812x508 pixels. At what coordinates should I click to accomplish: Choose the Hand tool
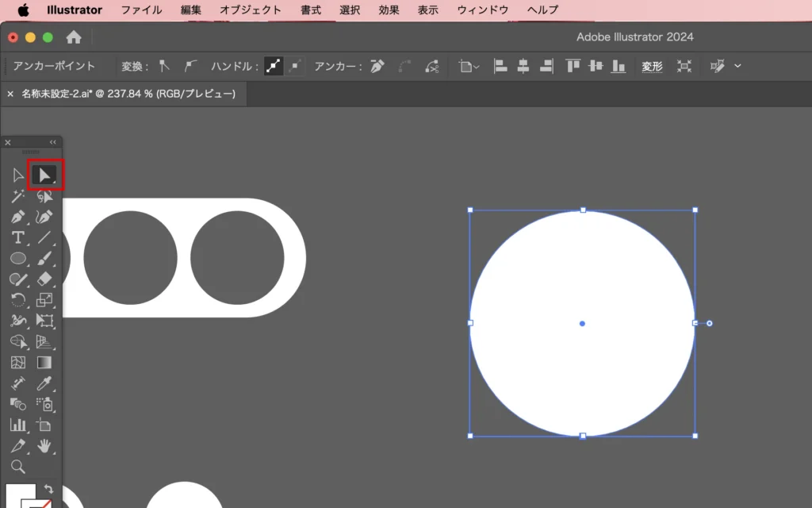point(44,445)
